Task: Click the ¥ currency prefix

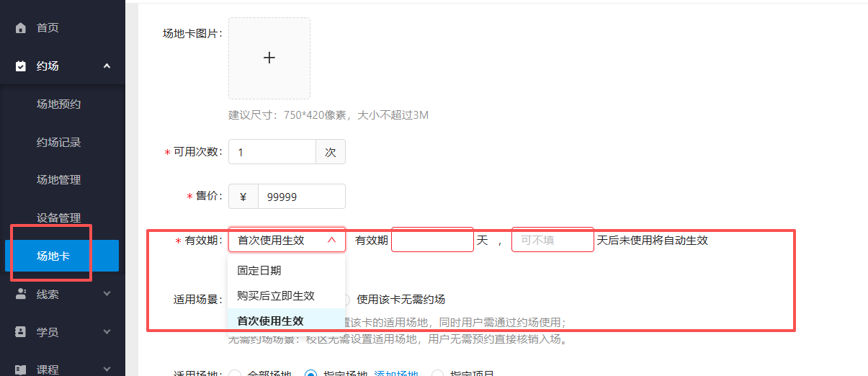Action: [x=243, y=197]
